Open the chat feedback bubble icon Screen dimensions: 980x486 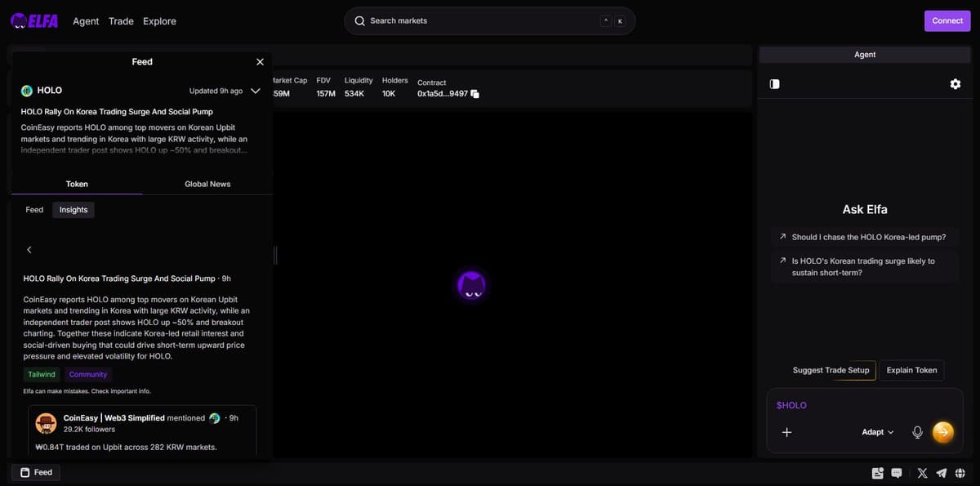click(896, 473)
